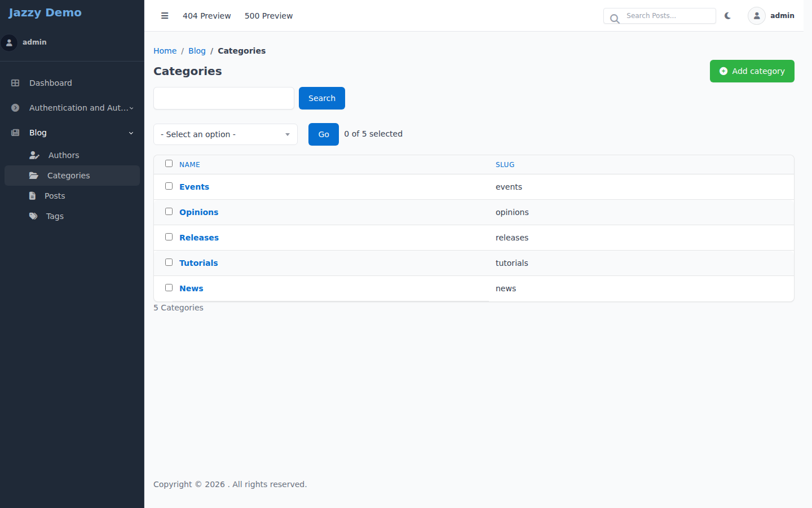Focus the Search Posts input field
Image resolution: width=812 pixels, height=508 pixels.
coord(660,16)
